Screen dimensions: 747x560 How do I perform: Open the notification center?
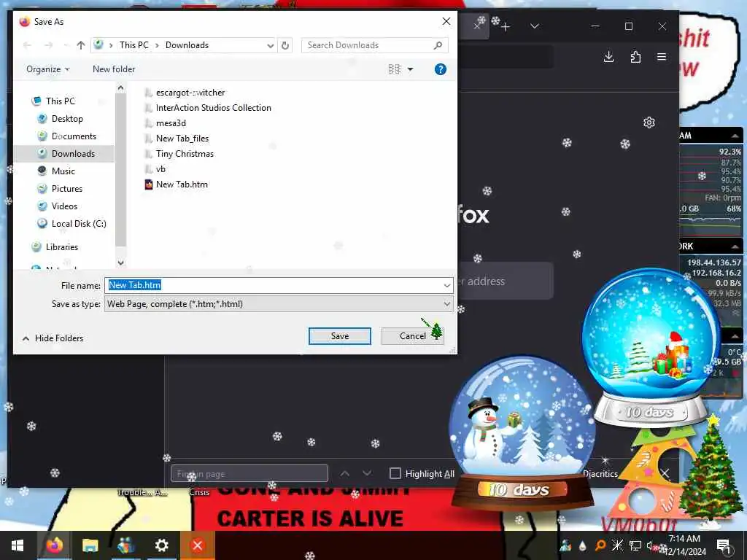[724, 545]
